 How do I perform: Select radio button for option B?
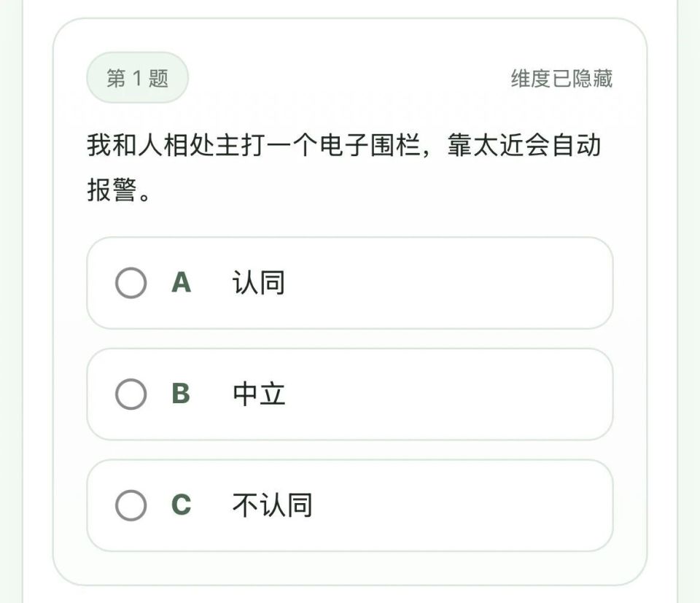131,394
